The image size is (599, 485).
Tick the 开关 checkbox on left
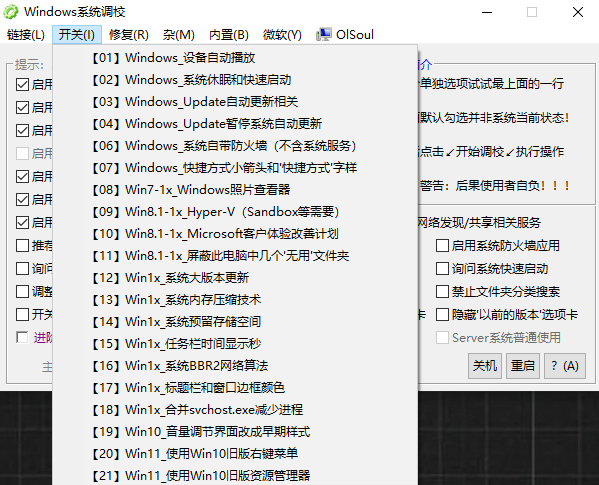pyautogui.click(x=23, y=315)
